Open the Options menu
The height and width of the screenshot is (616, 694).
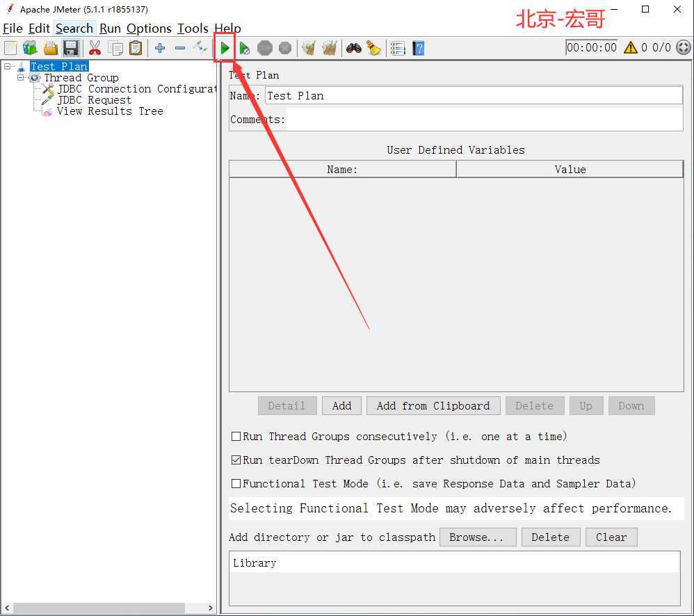[x=149, y=29]
